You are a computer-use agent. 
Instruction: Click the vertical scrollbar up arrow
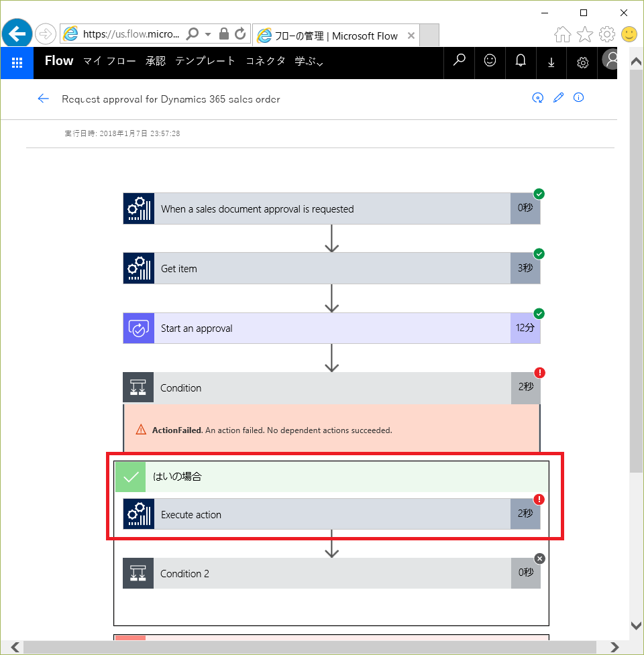(636, 62)
